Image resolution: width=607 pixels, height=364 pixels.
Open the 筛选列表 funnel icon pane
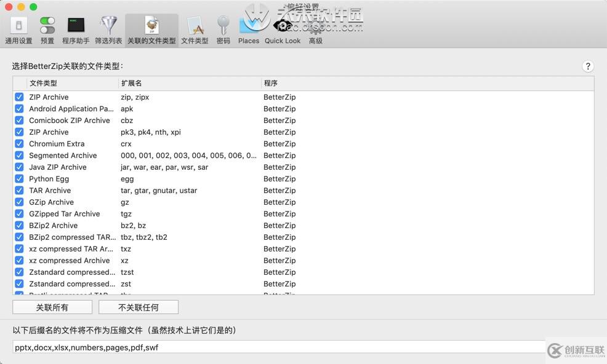[108, 31]
